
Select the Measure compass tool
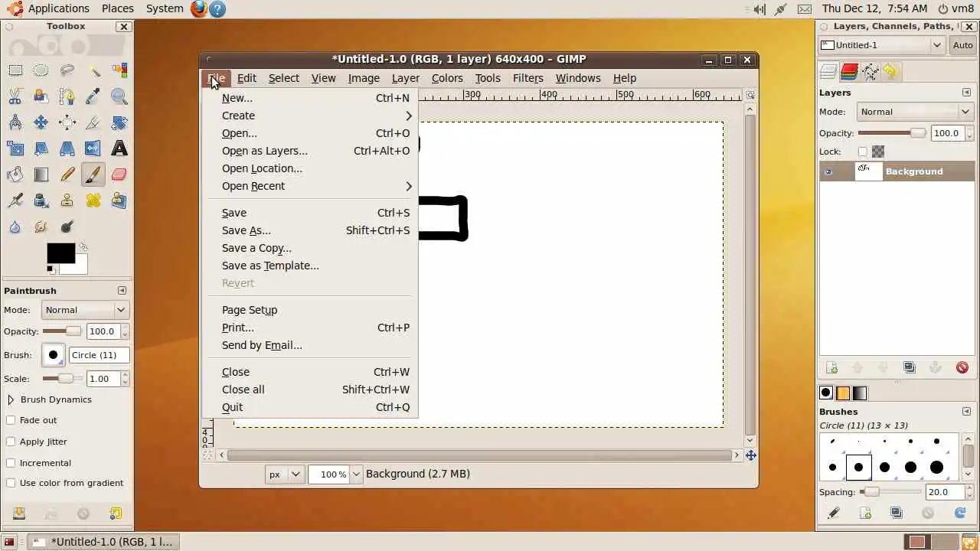15,122
